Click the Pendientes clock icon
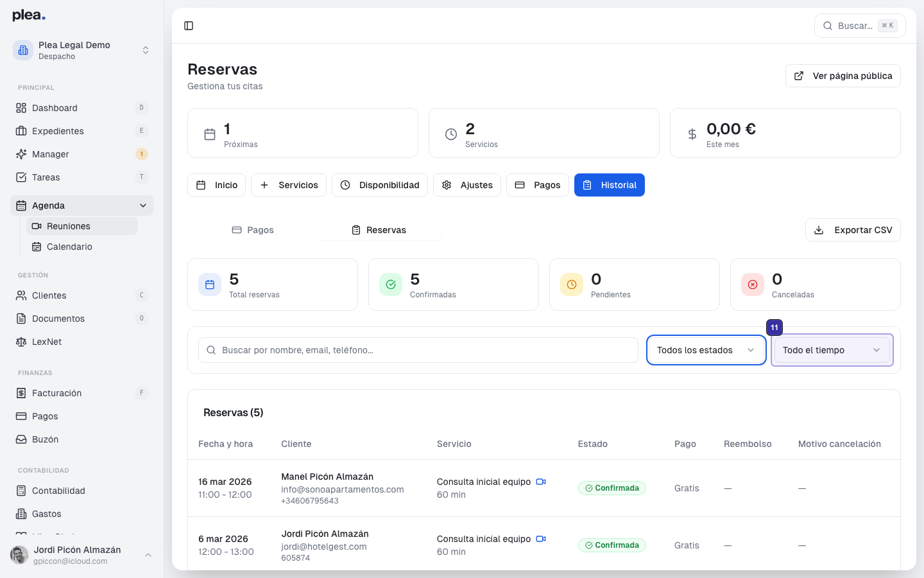Image resolution: width=924 pixels, height=578 pixels. 572,285
